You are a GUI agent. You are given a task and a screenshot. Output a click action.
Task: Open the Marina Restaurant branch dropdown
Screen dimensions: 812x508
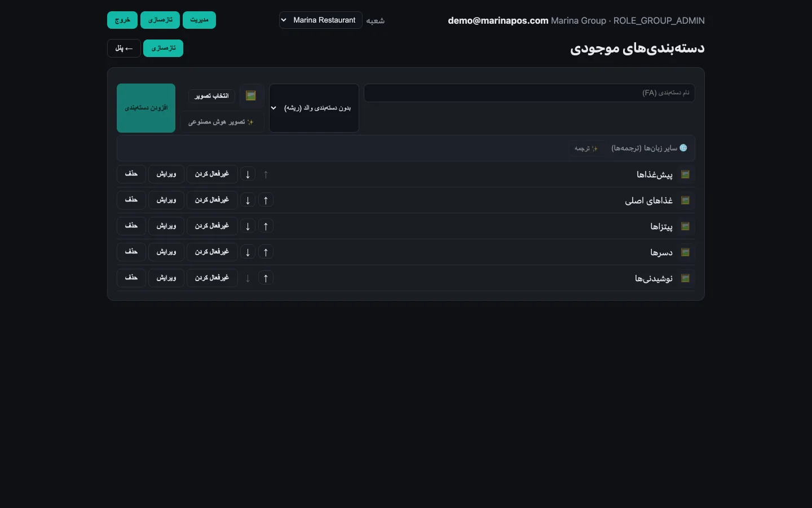tap(321, 20)
